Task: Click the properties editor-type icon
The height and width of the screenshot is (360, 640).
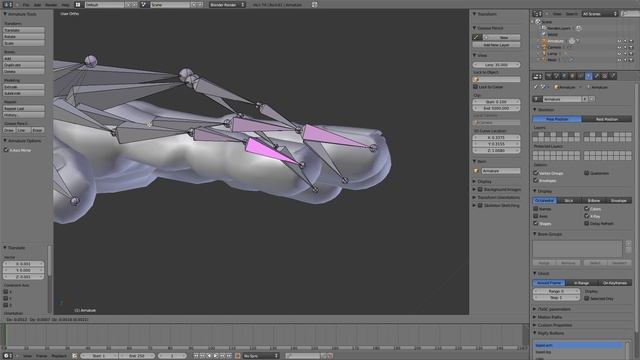Action: click(x=537, y=76)
